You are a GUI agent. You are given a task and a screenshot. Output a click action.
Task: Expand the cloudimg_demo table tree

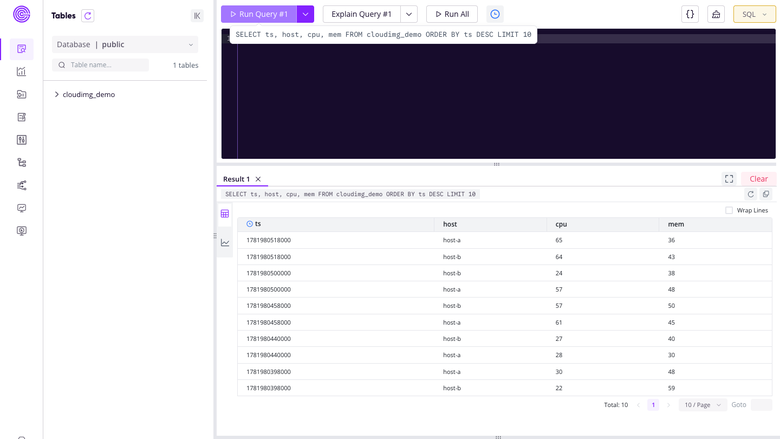click(57, 94)
